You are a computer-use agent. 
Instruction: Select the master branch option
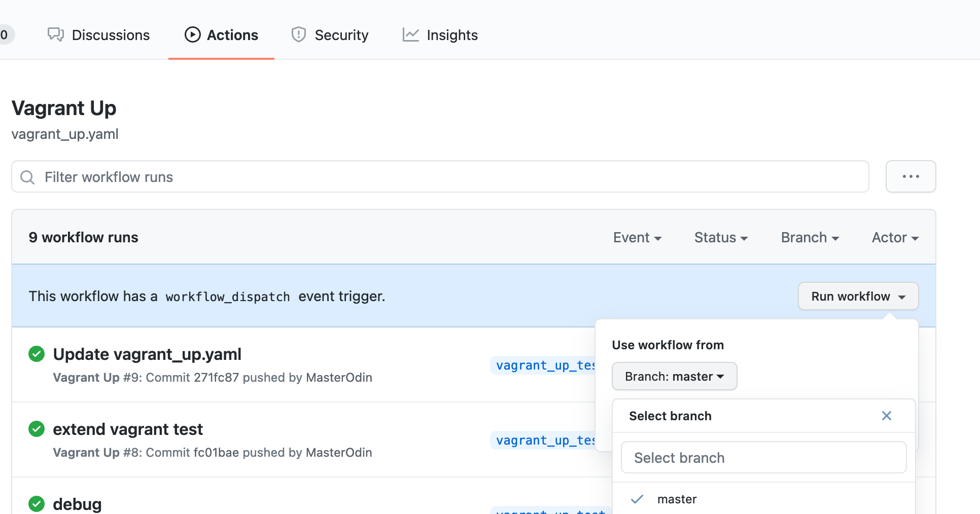pos(763,499)
